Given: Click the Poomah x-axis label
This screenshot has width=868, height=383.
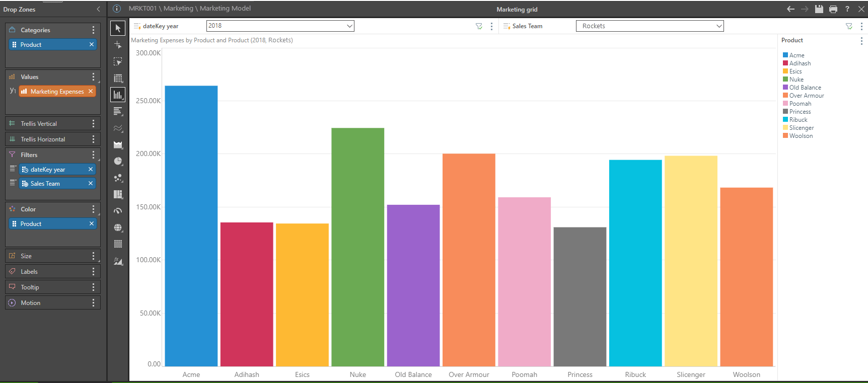Looking at the screenshot, I should click(x=525, y=374).
